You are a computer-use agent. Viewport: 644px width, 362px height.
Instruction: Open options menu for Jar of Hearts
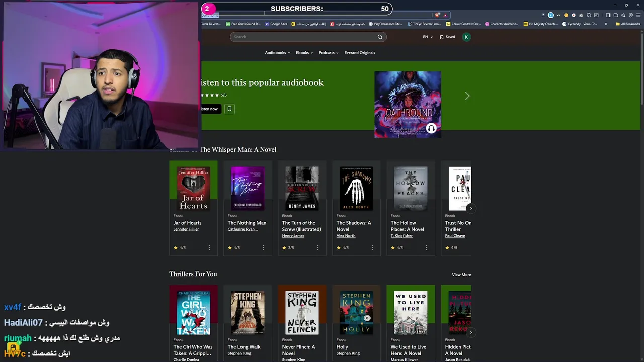tap(209, 248)
